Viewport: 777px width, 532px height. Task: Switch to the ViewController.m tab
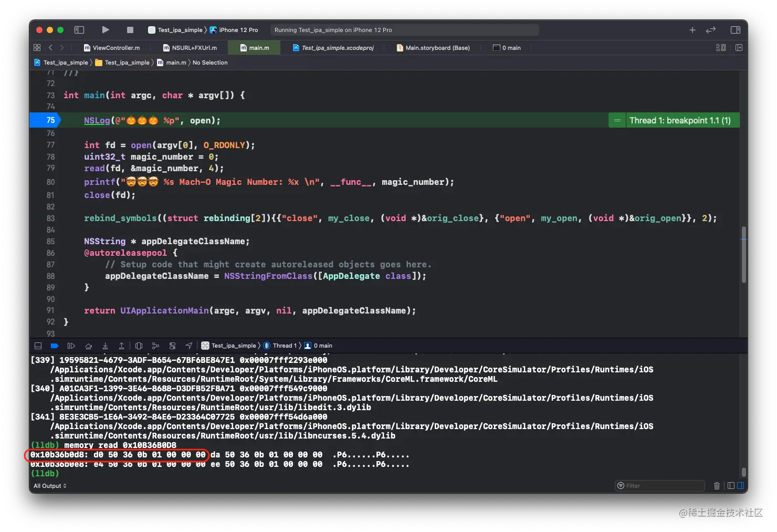112,48
